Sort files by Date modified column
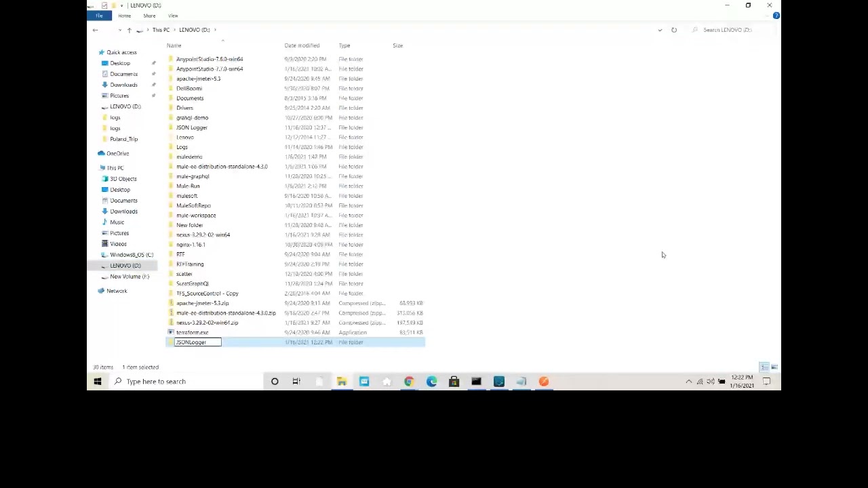The width and height of the screenshot is (868, 488). click(302, 45)
